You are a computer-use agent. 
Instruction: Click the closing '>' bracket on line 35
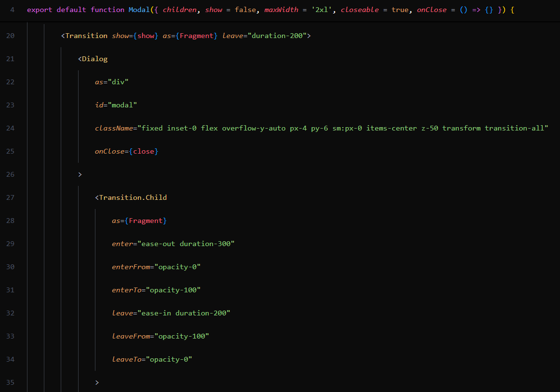click(97, 382)
